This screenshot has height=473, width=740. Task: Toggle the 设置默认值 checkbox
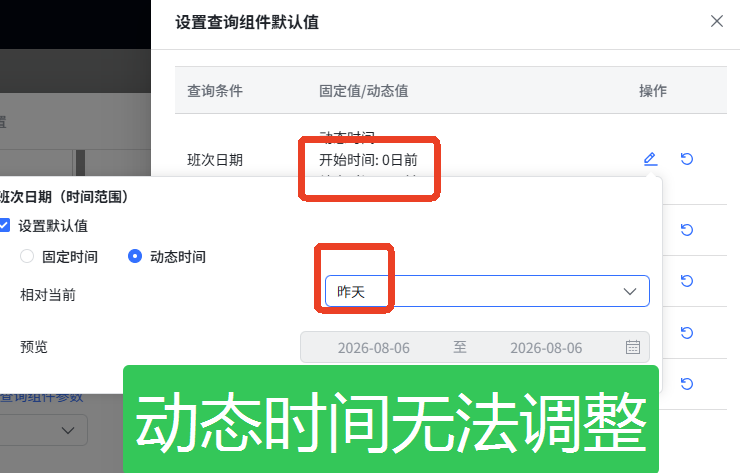(4, 225)
